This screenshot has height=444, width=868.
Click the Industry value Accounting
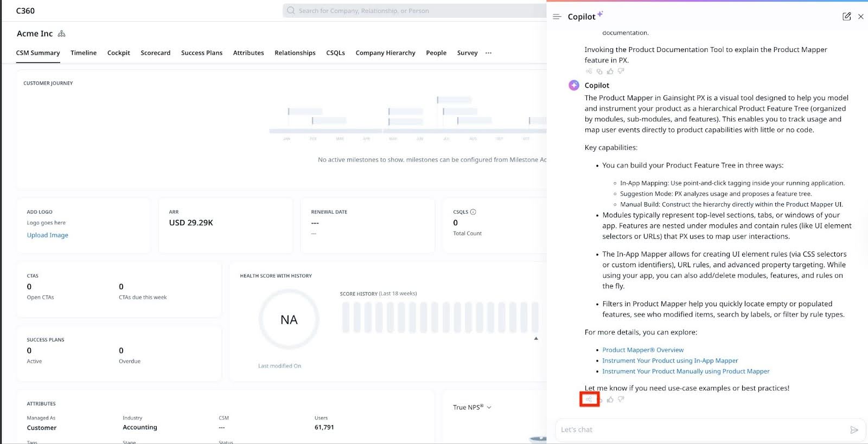(140, 427)
